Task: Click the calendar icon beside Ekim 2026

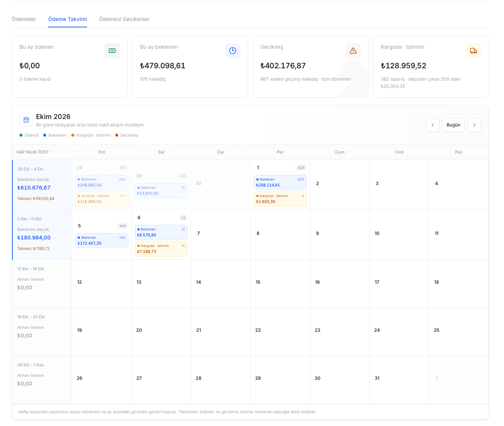Action: [26, 120]
